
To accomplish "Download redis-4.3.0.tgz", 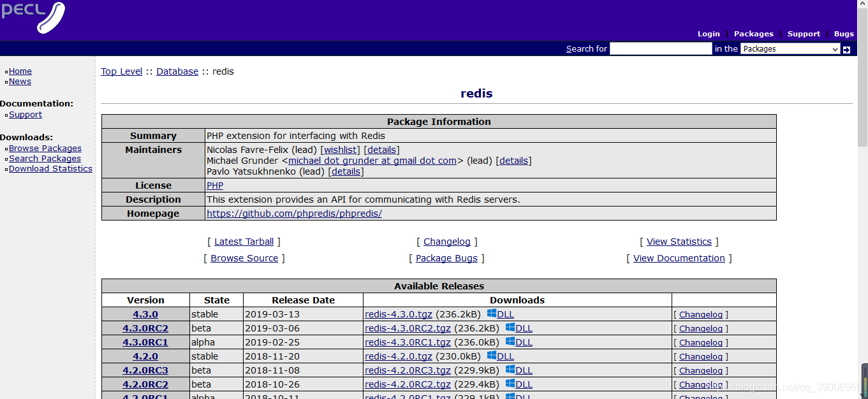I will (x=399, y=314).
